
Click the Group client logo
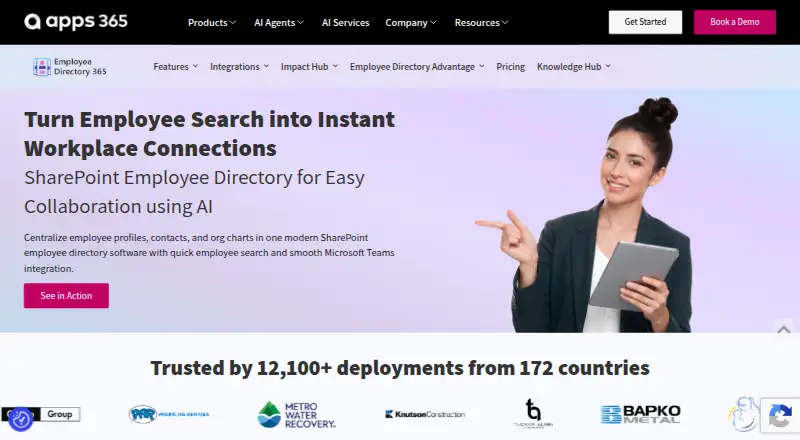(x=41, y=414)
